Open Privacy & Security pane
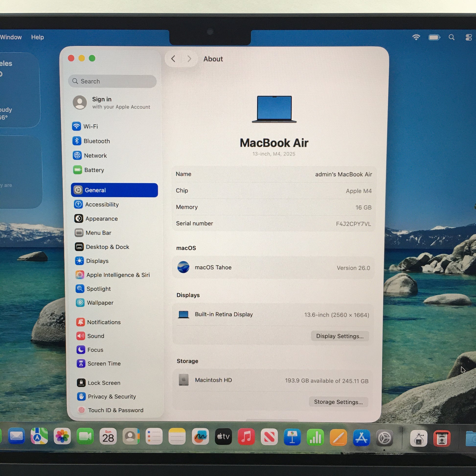This screenshot has width=476, height=476. tap(112, 397)
